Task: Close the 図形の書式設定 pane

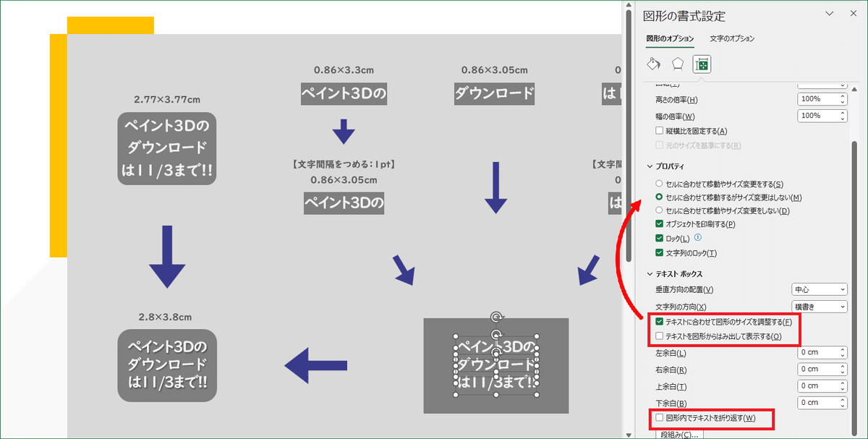Action: (x=852, y=14)
